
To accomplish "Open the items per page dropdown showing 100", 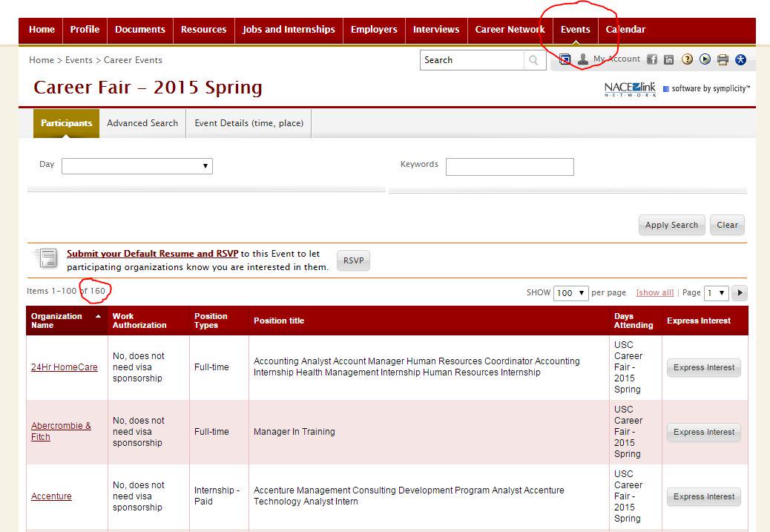I will (x=570, y=293).
